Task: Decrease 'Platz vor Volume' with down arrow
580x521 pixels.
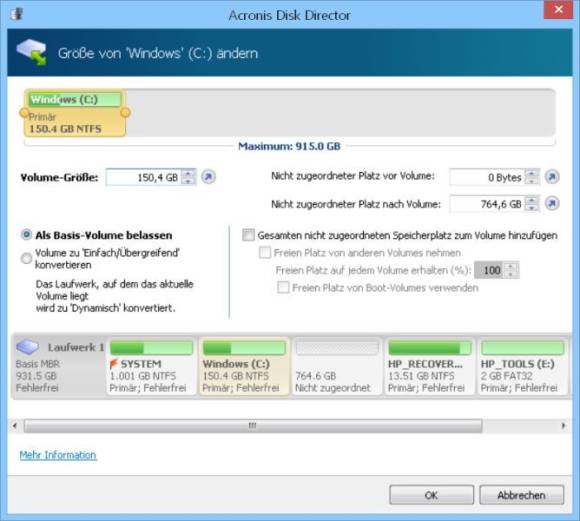Action: pos(532,181)
